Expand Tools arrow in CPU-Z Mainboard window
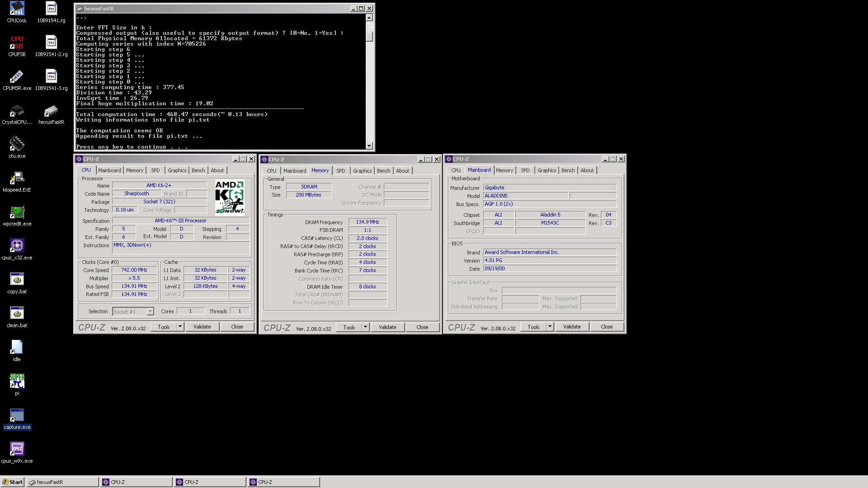The height and width of the screenshot is (488, 868). (550, 327)
